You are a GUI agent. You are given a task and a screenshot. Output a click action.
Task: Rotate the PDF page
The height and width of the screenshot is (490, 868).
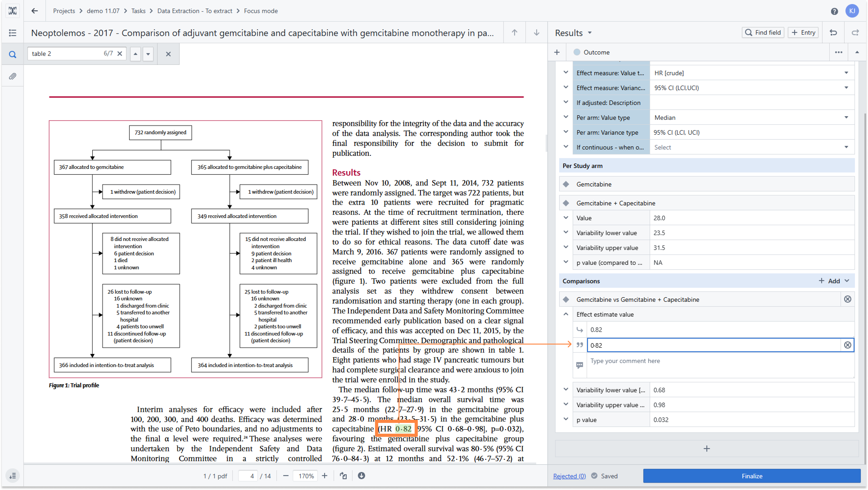[x=343, y=476]
